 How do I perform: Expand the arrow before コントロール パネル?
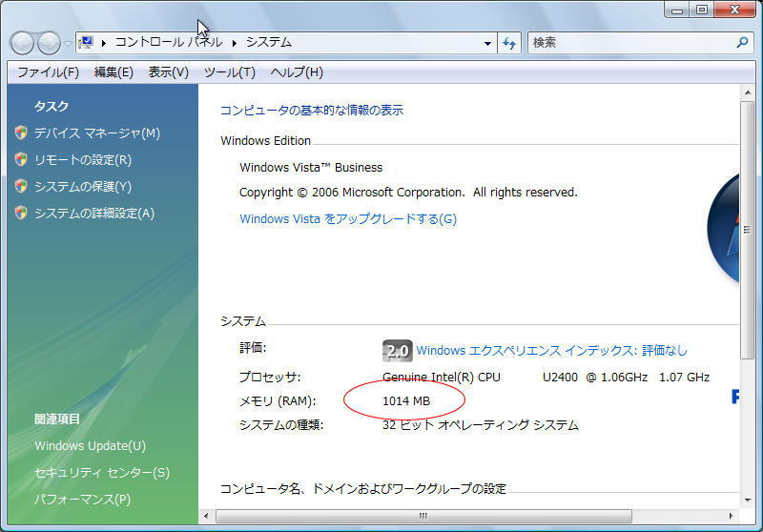pos(104,43)
